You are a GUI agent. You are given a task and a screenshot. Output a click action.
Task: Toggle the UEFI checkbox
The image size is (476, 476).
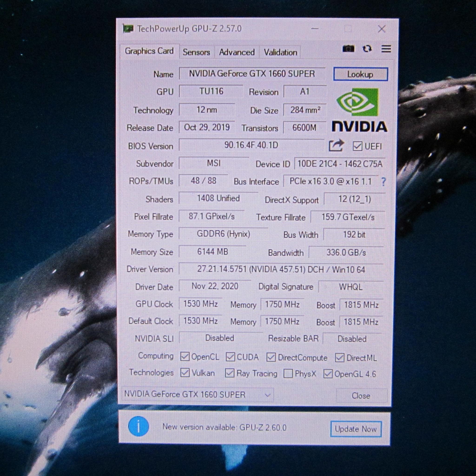tap(357, 146)
